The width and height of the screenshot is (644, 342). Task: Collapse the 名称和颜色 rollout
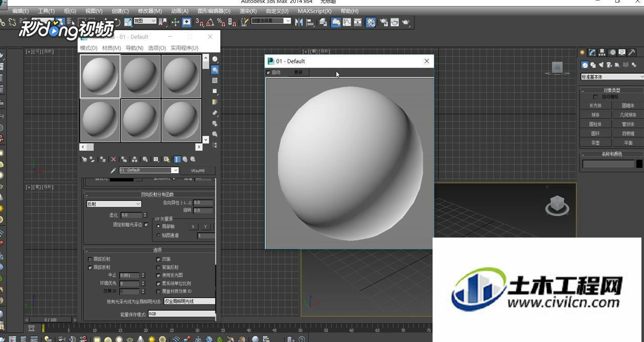(612, 154)
